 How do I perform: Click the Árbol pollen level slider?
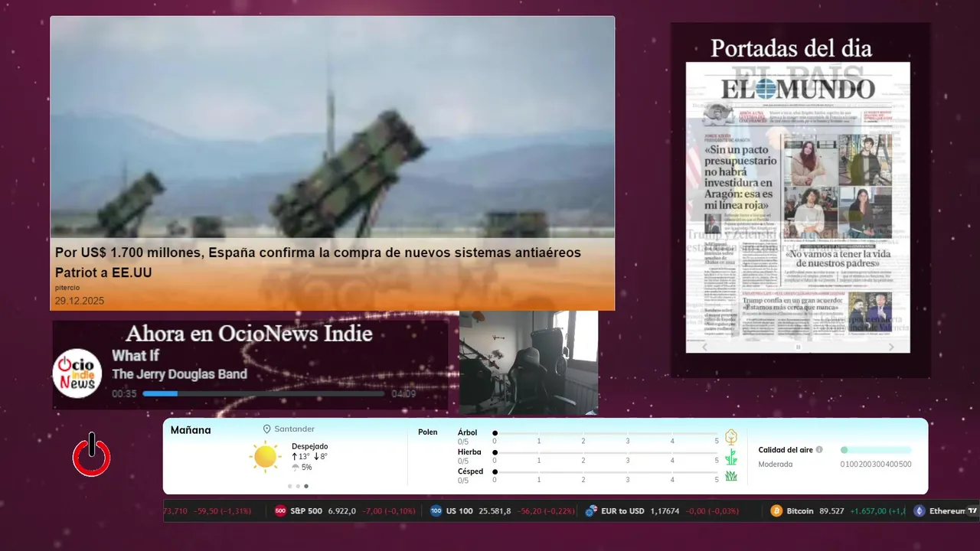[x=606, y=433]
